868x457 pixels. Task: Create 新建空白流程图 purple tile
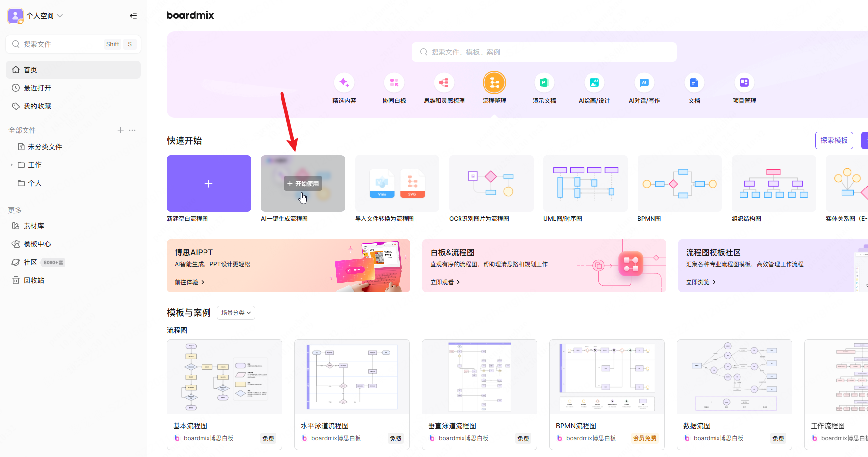click(x=209, y=183)
